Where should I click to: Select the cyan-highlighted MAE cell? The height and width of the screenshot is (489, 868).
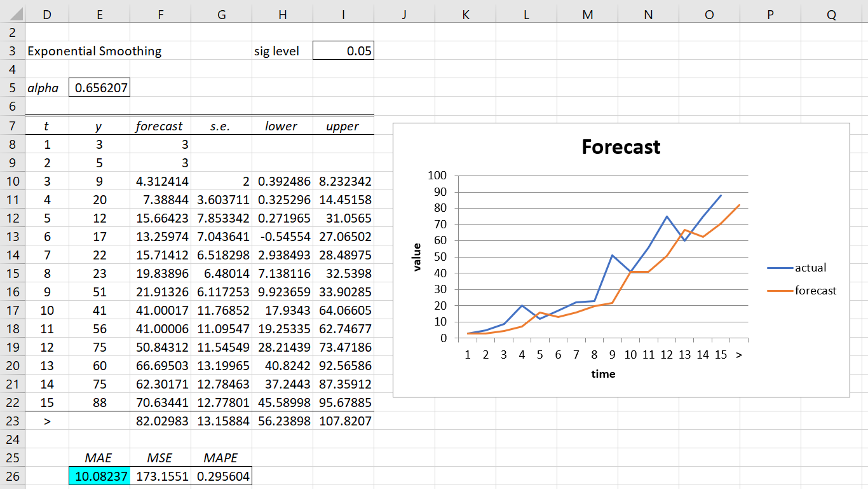point(98,476)
